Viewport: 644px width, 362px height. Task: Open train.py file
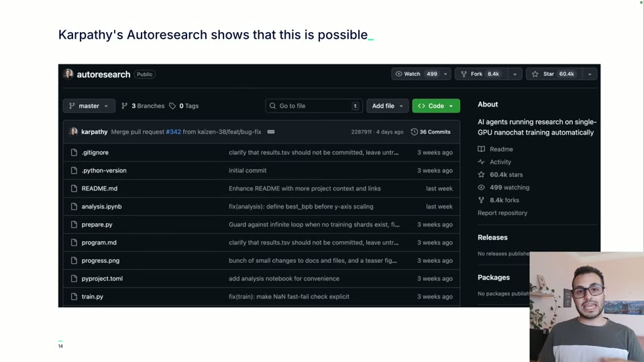[93, 297]
